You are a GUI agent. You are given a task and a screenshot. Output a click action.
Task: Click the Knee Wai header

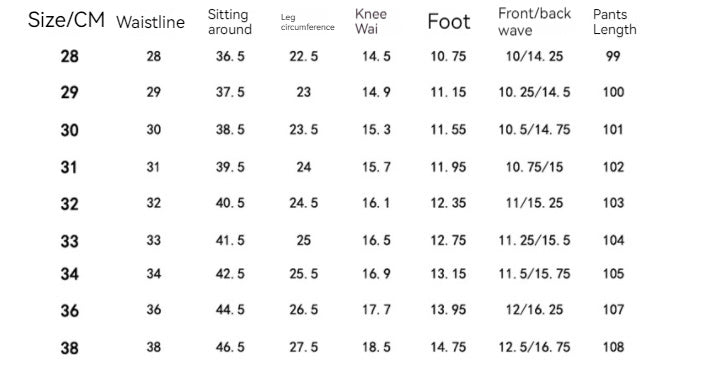coord(371,22)
